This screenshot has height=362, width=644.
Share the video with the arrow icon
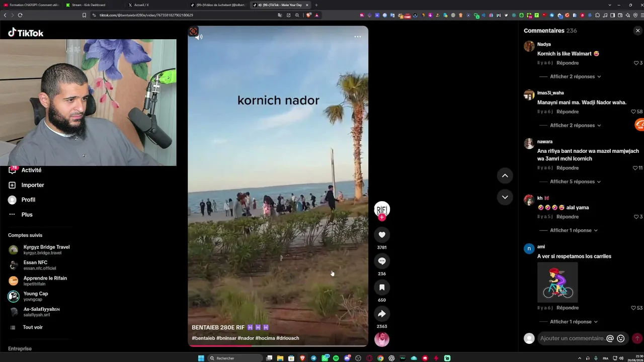[382, 314]
